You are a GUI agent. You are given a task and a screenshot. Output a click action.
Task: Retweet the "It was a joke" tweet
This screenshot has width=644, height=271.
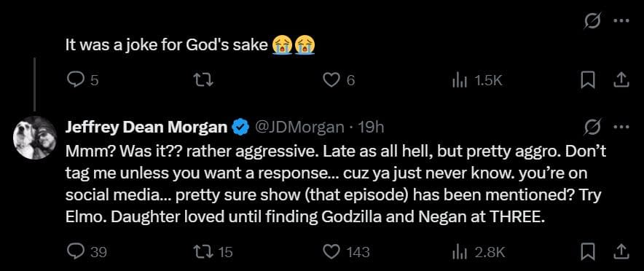pyautogui.click(x=205, y=80)
